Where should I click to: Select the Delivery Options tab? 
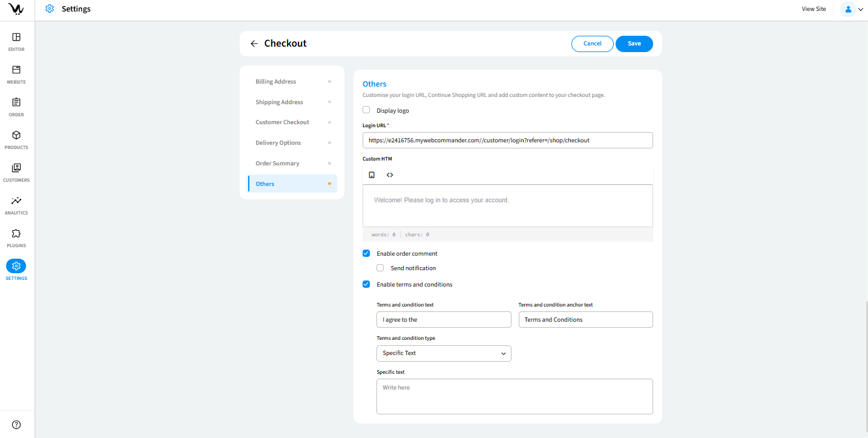[x=278, y=143]
